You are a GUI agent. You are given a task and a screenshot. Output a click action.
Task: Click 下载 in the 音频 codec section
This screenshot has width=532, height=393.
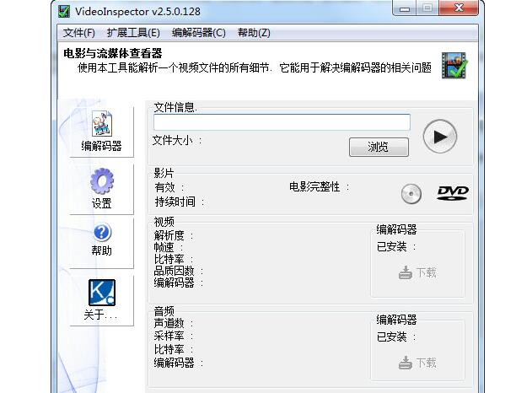418,363
